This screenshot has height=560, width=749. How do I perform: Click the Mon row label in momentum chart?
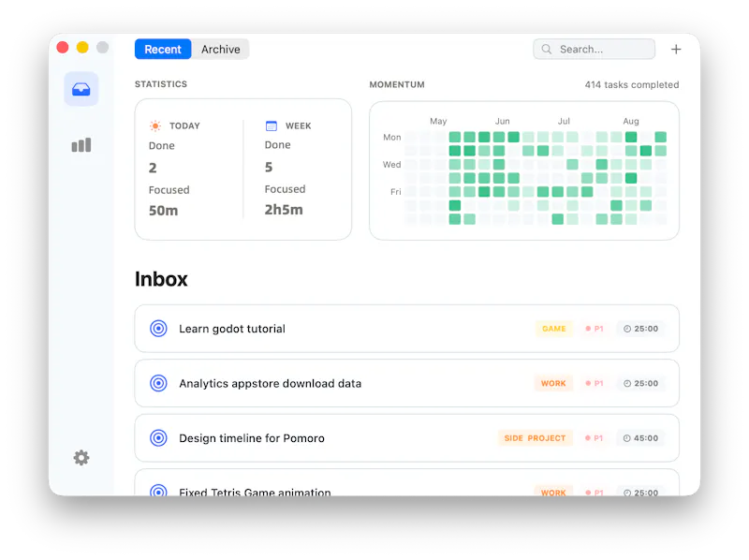pos(391,137)
